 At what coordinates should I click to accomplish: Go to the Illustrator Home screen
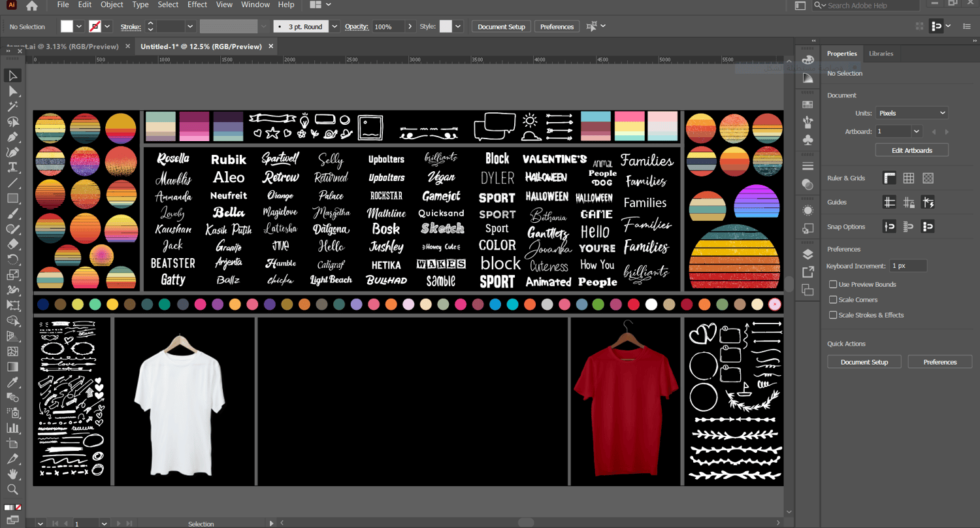coord(31,5)
